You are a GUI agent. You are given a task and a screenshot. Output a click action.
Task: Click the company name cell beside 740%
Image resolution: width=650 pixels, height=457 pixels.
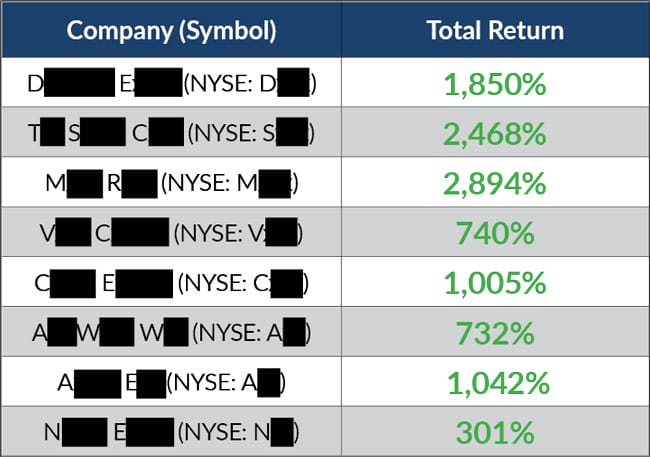171,233
